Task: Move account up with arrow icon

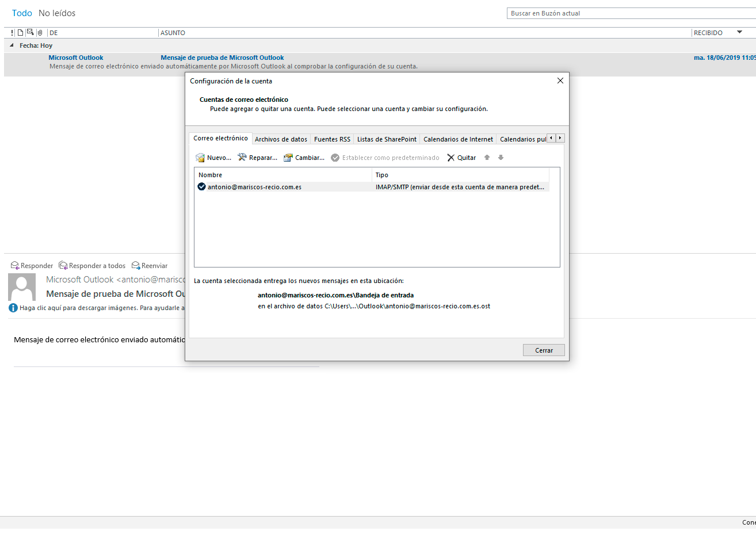Action: [487, 158]
